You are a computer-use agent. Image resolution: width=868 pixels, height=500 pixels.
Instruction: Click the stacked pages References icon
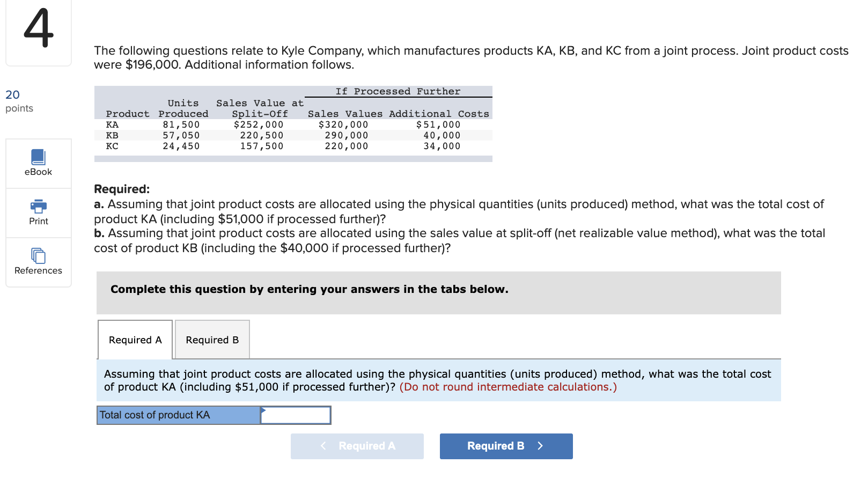pos(38,256)
